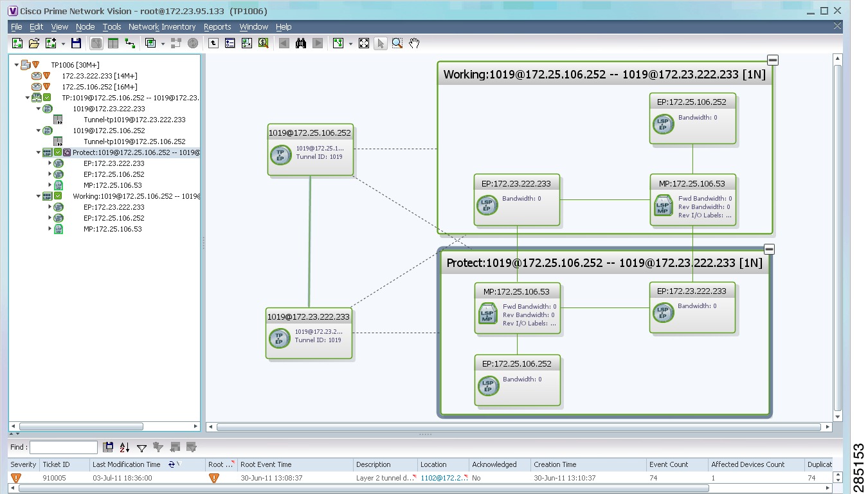Open the Edit menu
Image resolution: width=868 pixels, height=494 pixels.
click(x=37, y=27)
